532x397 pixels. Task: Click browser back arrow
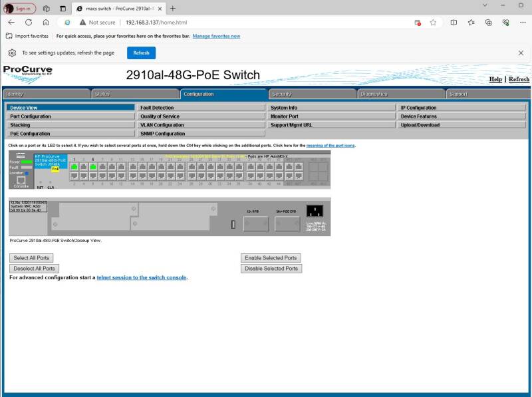coord(11,23)
